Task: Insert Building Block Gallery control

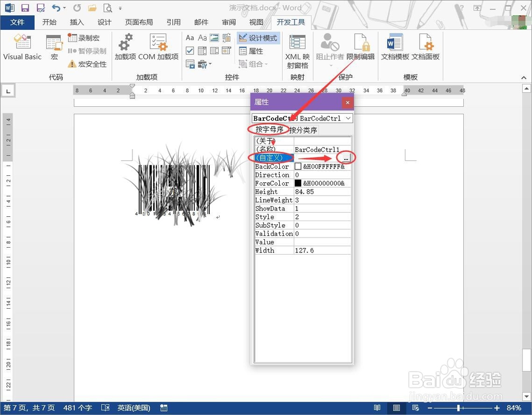Action: click(x=227, y=38)
